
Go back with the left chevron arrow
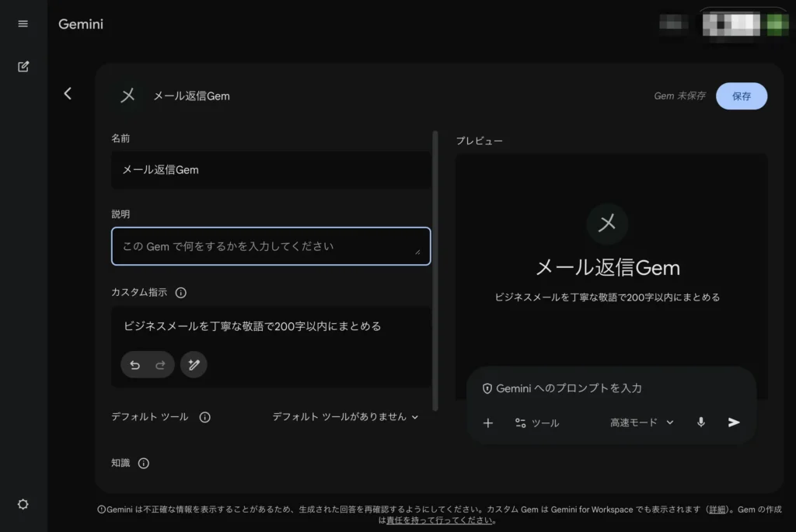(68, 93)
